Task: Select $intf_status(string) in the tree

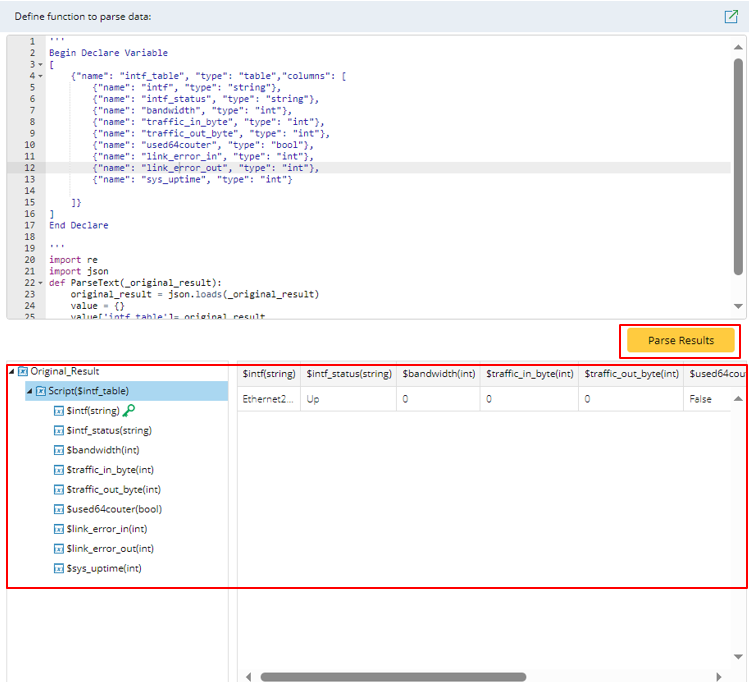Action: [x=108, y=430]
